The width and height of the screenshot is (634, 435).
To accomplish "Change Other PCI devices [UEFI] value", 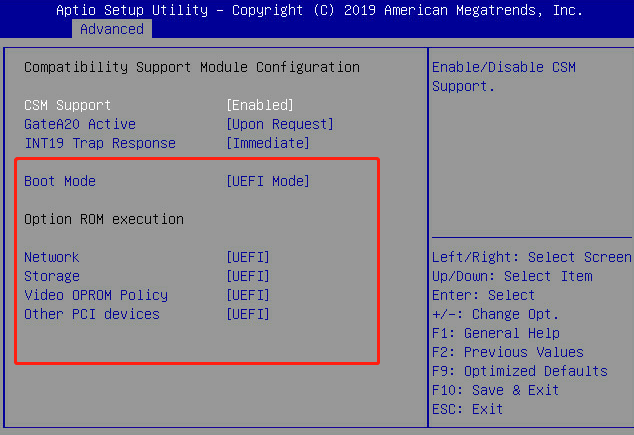I will click(x=248, y=314).
